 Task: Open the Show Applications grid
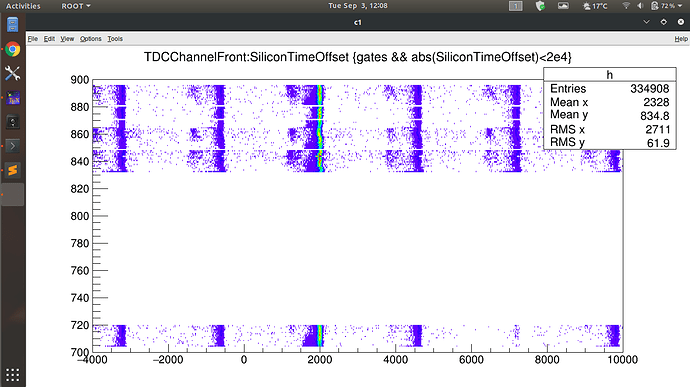pyautogui.click(x=13, y=375)
